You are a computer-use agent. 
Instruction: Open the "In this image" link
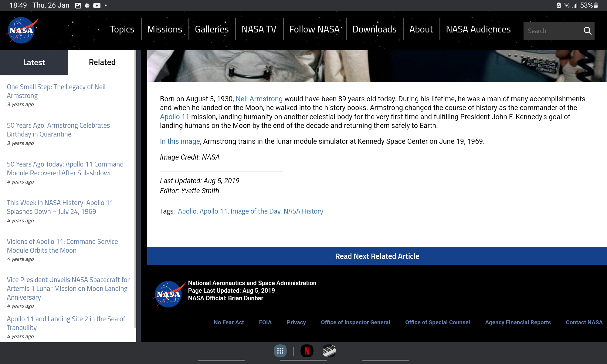click(x=180, y=141)
